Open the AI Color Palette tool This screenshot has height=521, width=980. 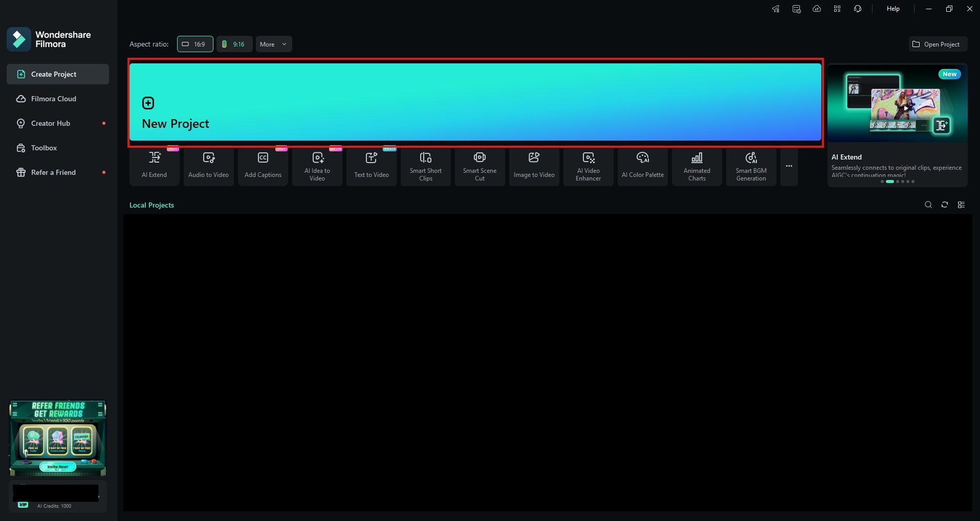tap(643, 167)
